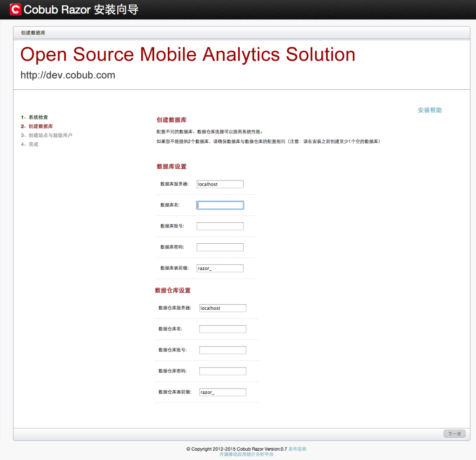Select step 2、创建数据库 in sidebar

(37, 127)
